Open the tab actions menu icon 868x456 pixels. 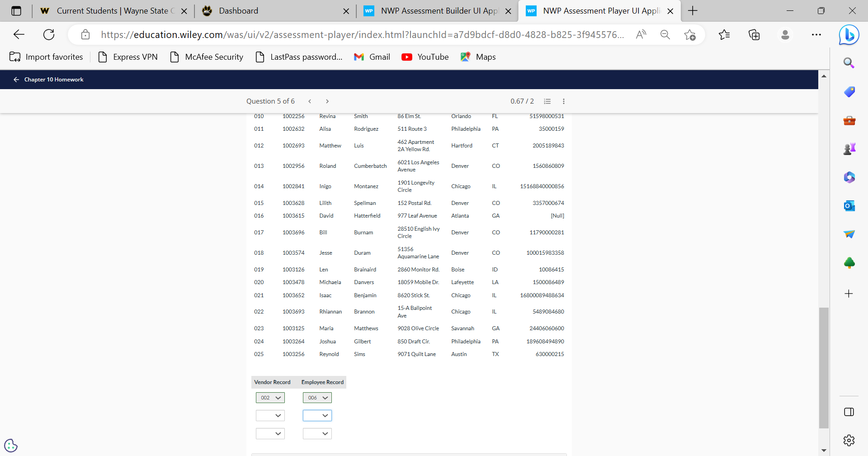click(16, 11)
